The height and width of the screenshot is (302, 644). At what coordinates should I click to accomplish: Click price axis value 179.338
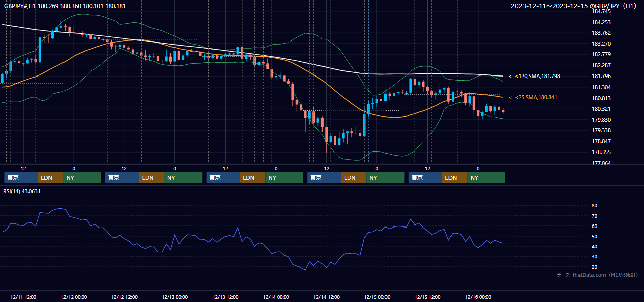pos(601,130)
